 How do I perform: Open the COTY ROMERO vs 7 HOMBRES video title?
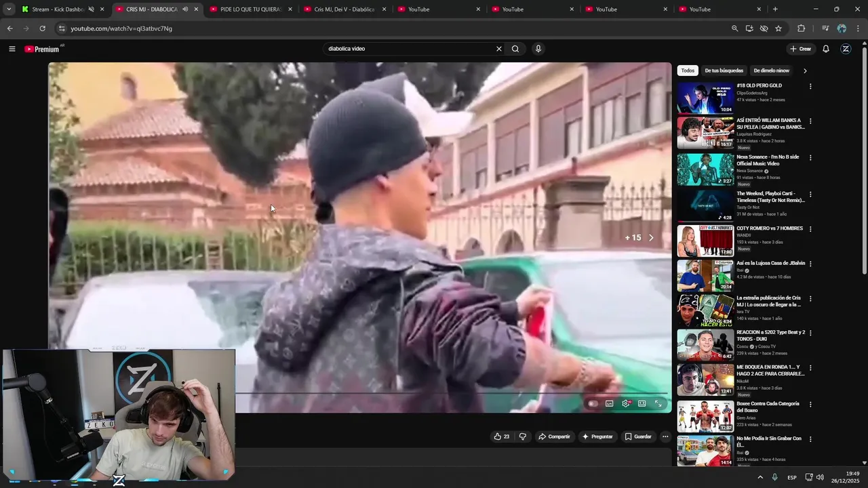(770, 228)
